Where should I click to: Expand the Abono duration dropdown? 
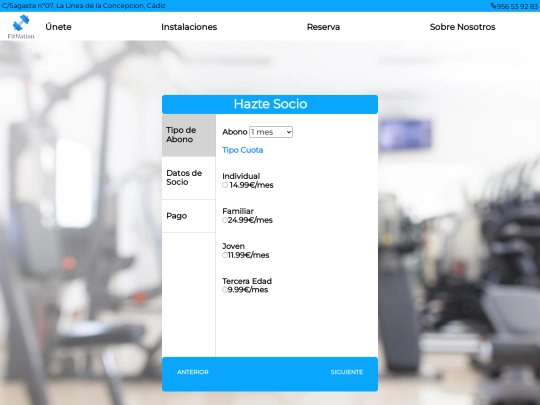(x=271, y=132)
